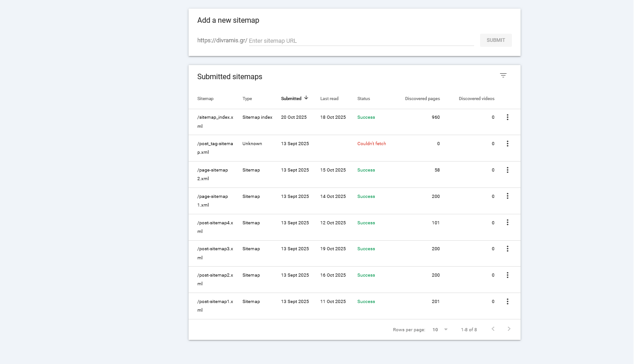Click the Last read column header

329,98
